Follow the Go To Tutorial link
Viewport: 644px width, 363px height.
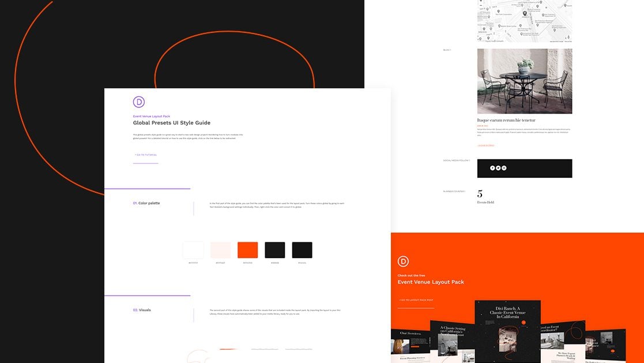(x=146, y=155)
